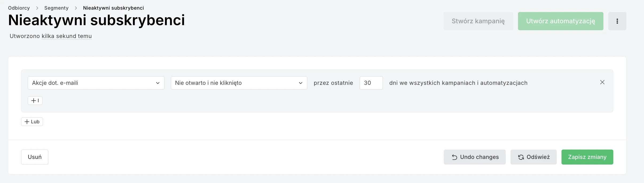Click Zapisz zmiany to save the segment
This screenshot has height=183, width=644.
587,157
